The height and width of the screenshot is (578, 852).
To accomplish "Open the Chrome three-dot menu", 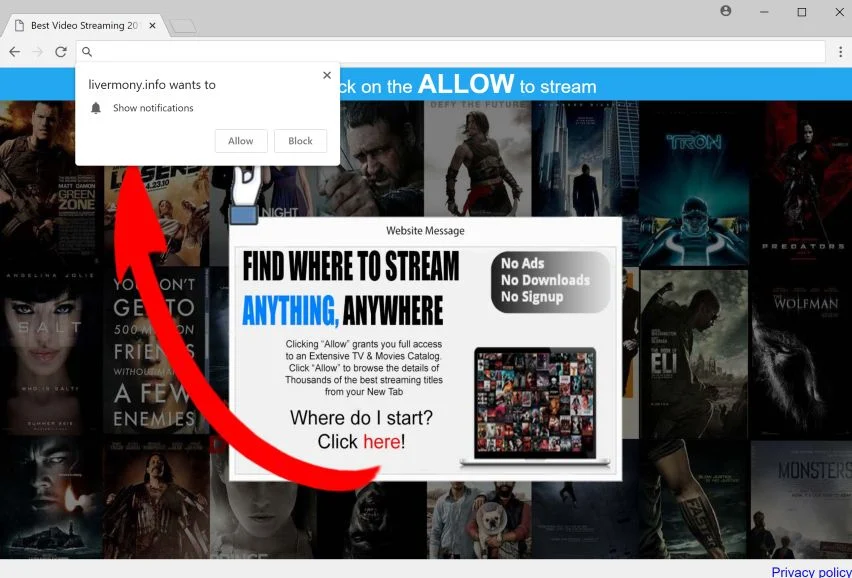I will [x=840, y=52].
